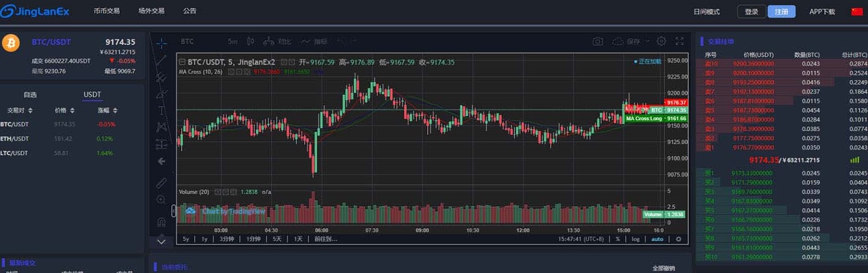Image resolution: width=868 pixels, height=273 pixels.
Task: Open the indicators menu
Action: 314,41
